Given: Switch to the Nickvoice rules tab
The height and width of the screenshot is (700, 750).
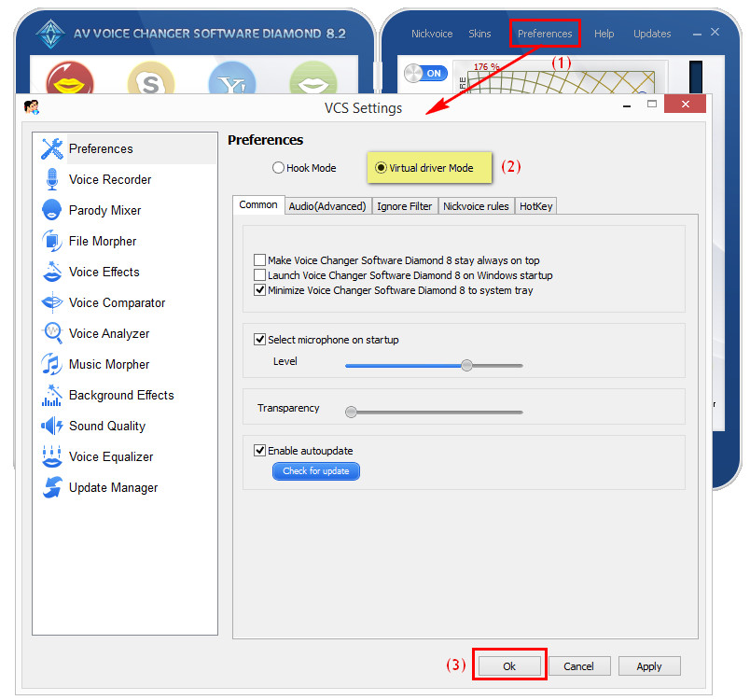Looking at the screenshot, I should click(476, 205).
